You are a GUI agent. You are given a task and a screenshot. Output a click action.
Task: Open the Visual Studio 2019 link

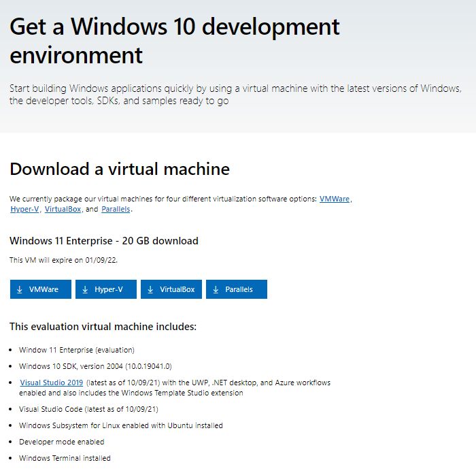[x=52, y=383]
